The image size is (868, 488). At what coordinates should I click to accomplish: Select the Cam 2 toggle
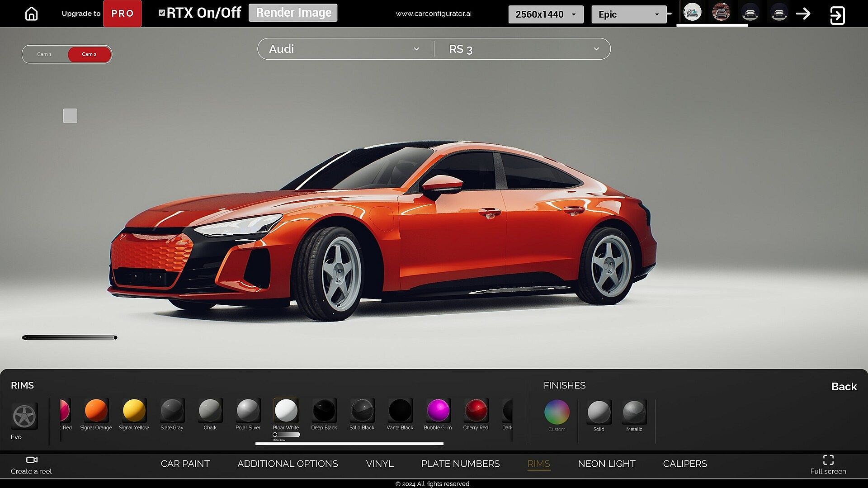(89, 54)
